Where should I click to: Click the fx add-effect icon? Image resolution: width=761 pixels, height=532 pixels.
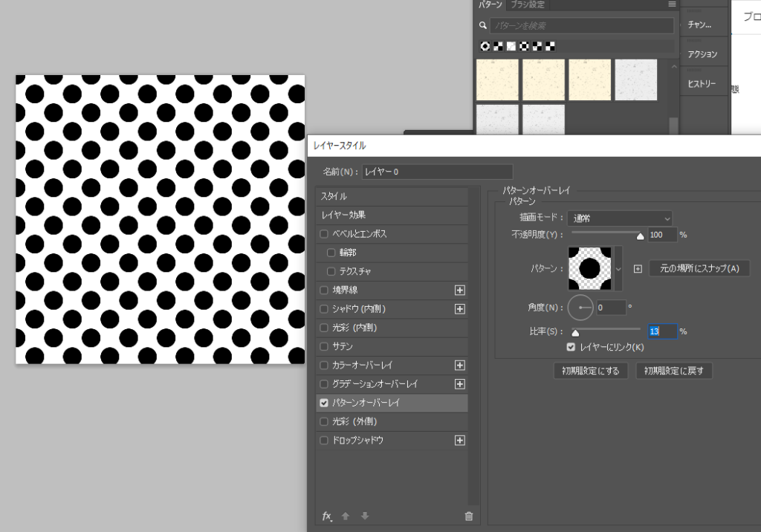coord(326,516)
